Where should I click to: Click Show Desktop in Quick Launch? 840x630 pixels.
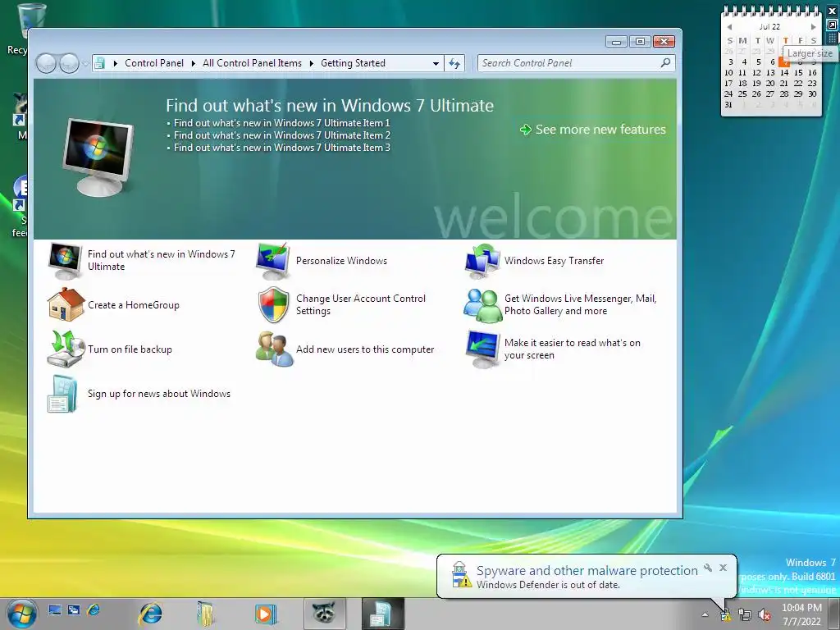point(55,609)
